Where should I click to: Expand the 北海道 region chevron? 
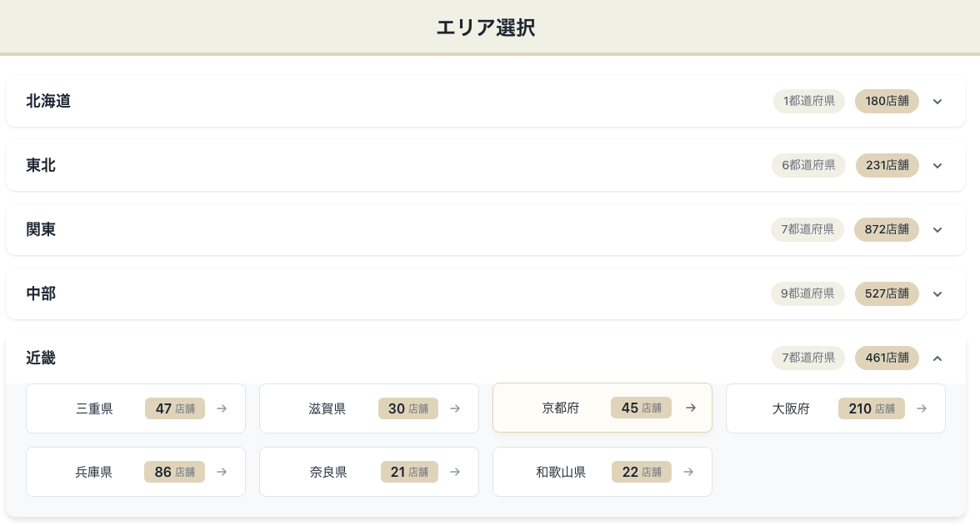[x=937, y=102]
